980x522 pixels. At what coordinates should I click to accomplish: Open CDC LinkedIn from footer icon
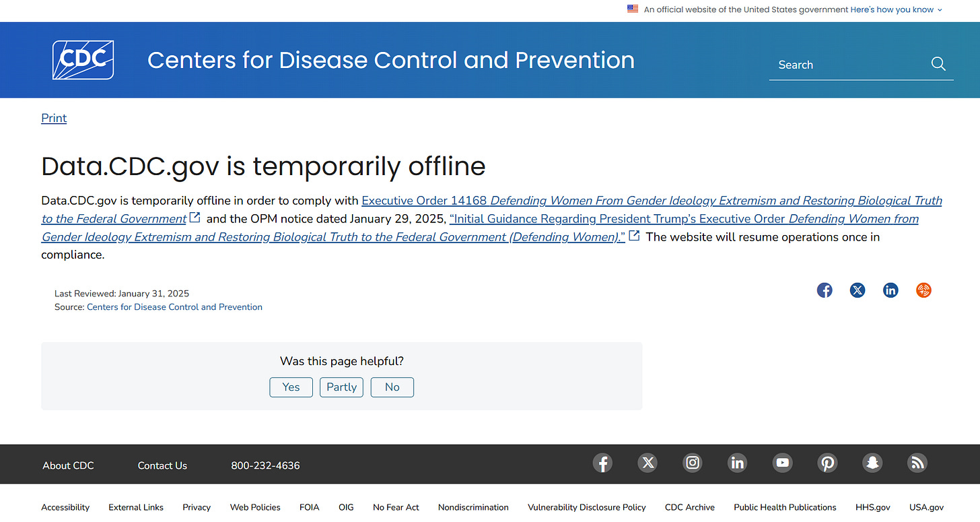737,463
